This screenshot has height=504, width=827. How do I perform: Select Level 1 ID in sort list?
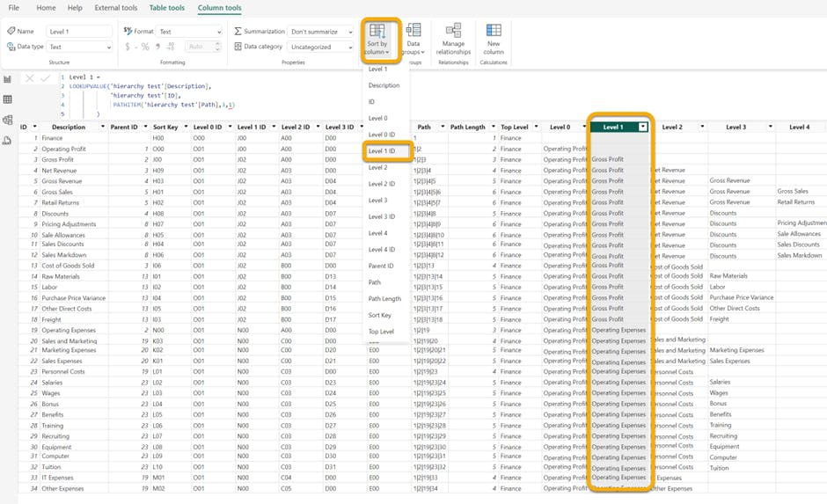[x=382, y=151]
